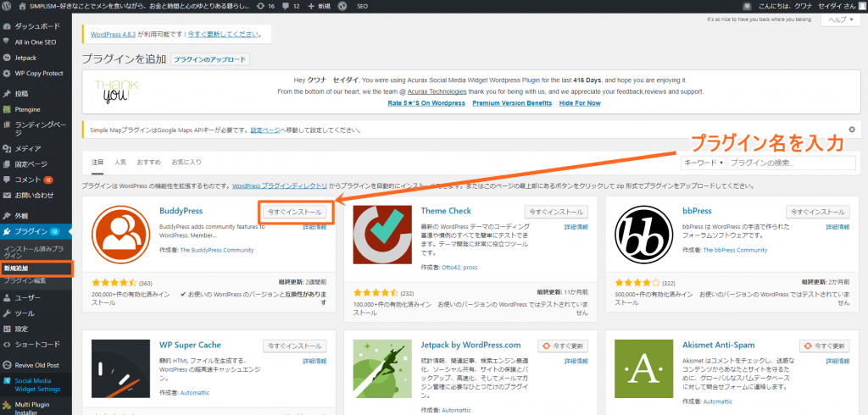This screenshot has width=868, height=415.
Task: Open The BuddyPress Community author link
Action: (x=216, y=250)
